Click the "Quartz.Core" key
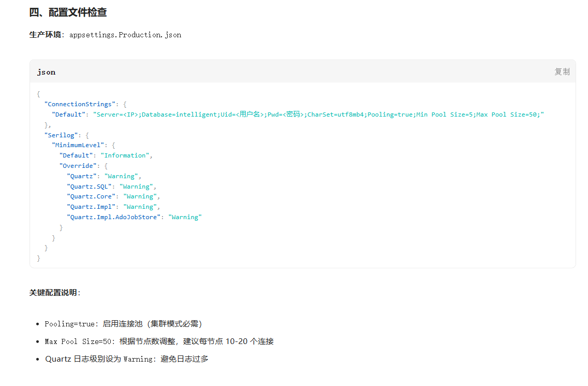Image resolution: width=588 pixels, height=386 pixels. point(91,196)
